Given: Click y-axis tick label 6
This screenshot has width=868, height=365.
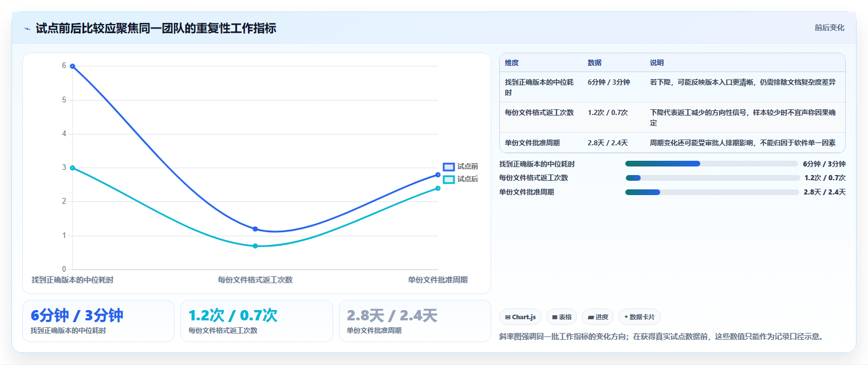Looking at the screenshot, I should tap(64, 66).
